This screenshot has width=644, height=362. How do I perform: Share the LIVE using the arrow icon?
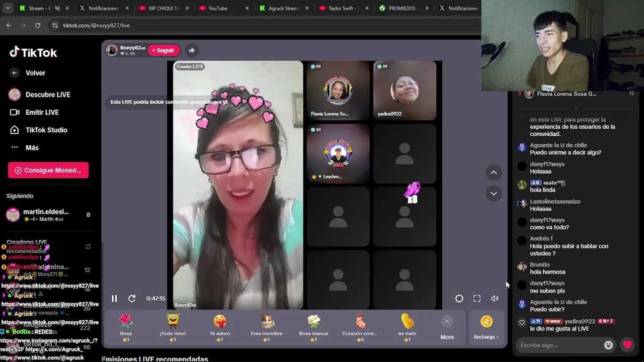pyautogui.click(x=192, y=50)
